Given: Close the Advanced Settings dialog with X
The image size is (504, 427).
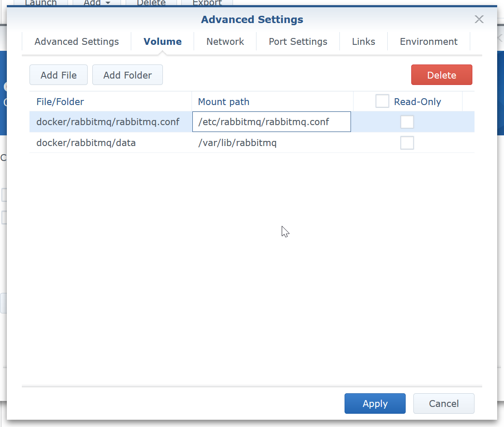Looking at the screenshot, I should [x=479, y=19].
